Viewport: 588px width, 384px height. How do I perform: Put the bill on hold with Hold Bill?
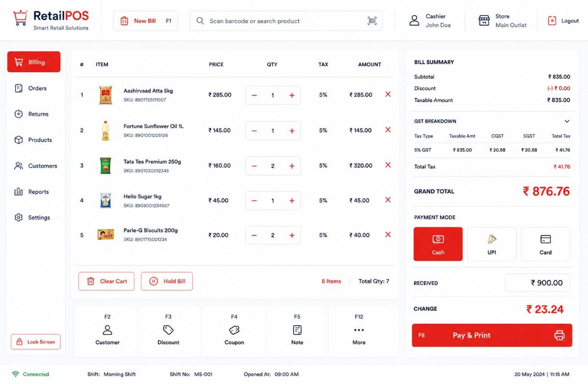pyautogui.click(x=167, y=281)
